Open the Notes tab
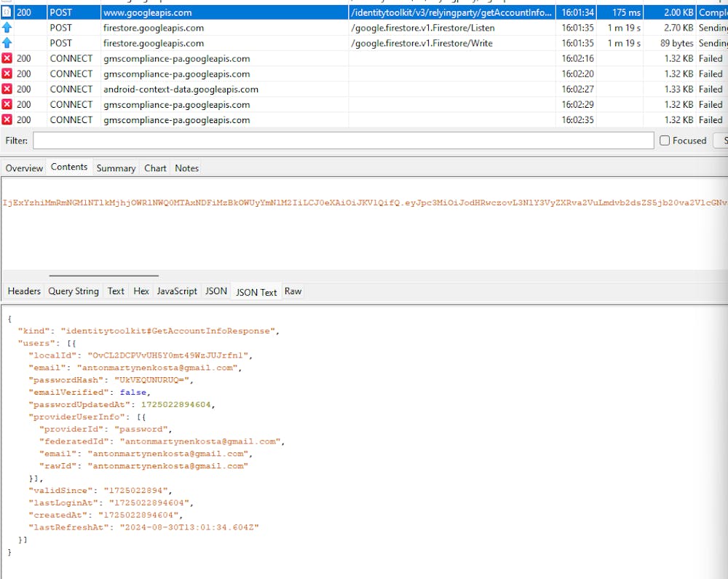 coord(186,168)
